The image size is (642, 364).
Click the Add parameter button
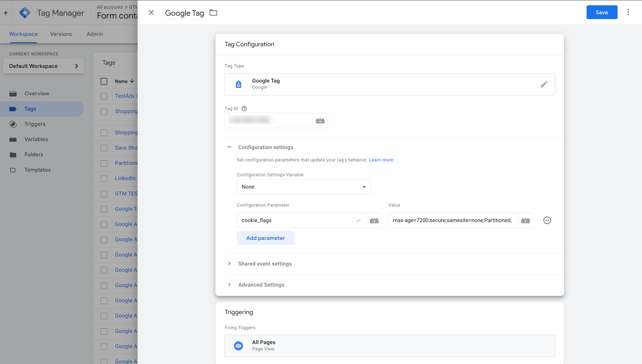pos(265,238)
